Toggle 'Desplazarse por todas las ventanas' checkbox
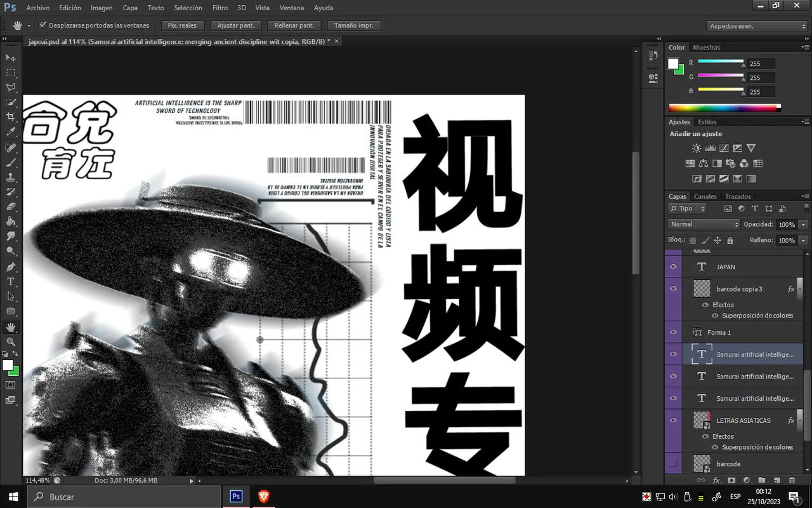Viewport: 812px width, 508px height. click(43, 25)
